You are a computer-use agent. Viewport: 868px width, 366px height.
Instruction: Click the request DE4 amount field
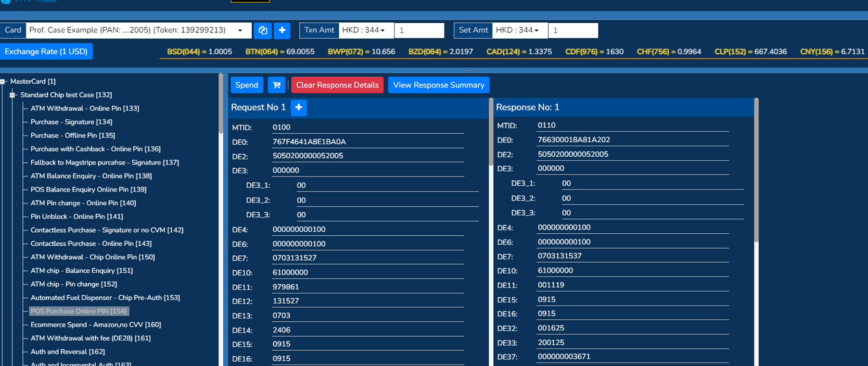[x=368, y=229]
